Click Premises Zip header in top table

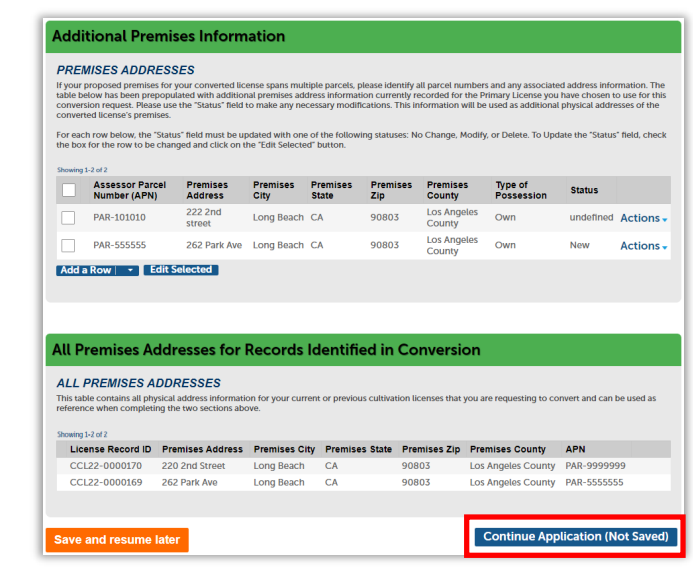click(391, 190)
